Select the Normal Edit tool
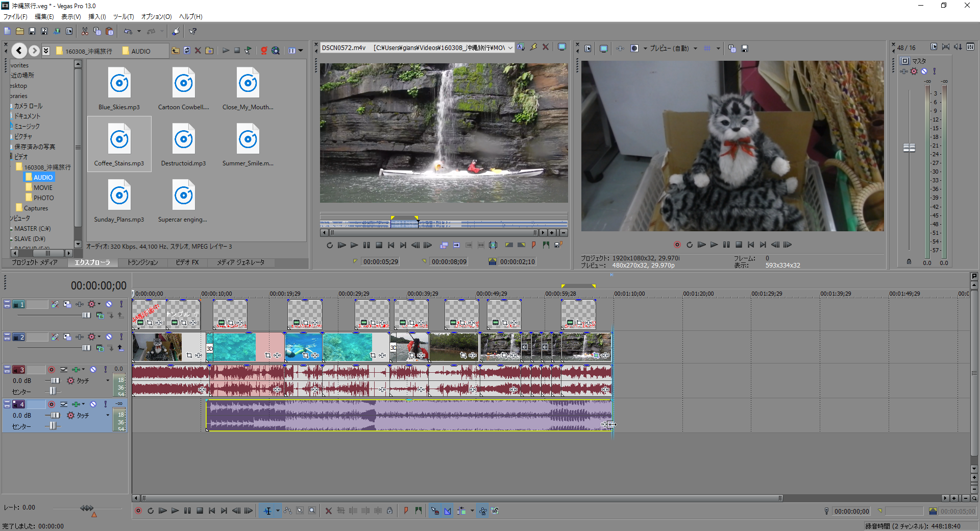The image size is (980, 531). [267, 511]
